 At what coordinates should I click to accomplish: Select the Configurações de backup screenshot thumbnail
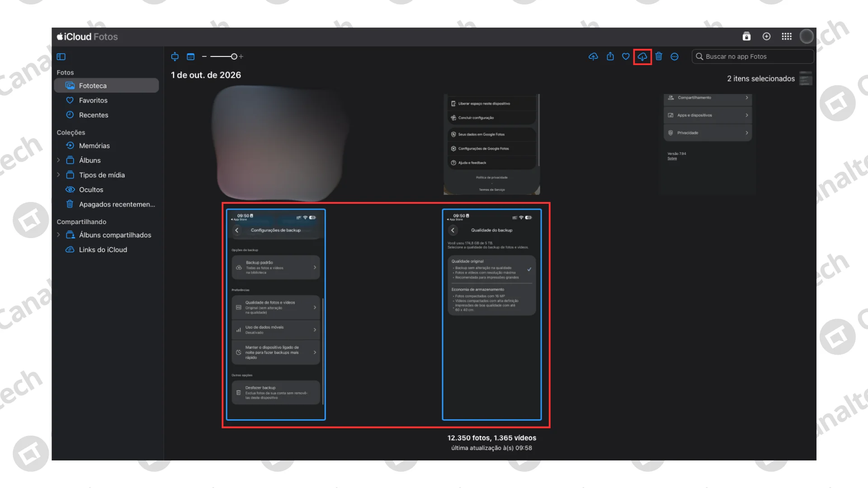pyautogui.click(x=276, y=314)
